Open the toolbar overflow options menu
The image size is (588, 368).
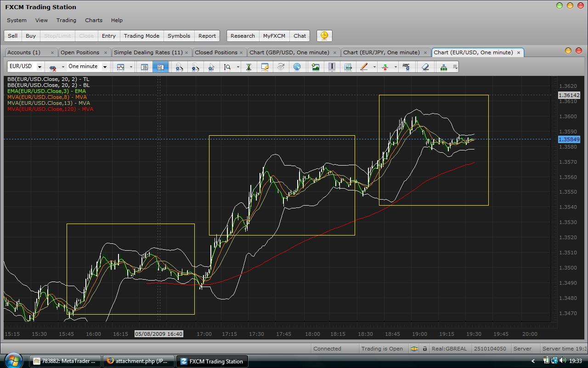[x=455, y=67]
